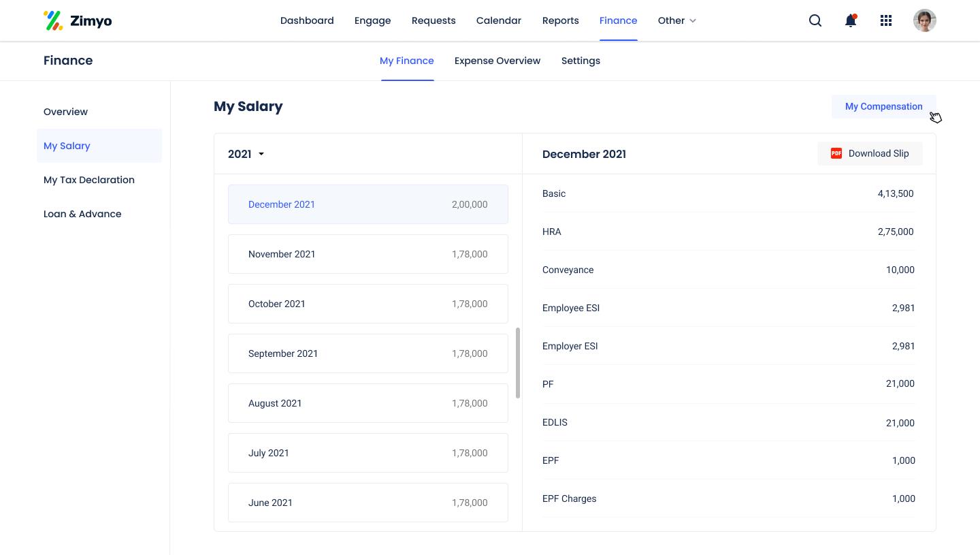Viewport: 980px width, 555px height.
Task: Click the Zimyo logo
Action: point(78,20)
